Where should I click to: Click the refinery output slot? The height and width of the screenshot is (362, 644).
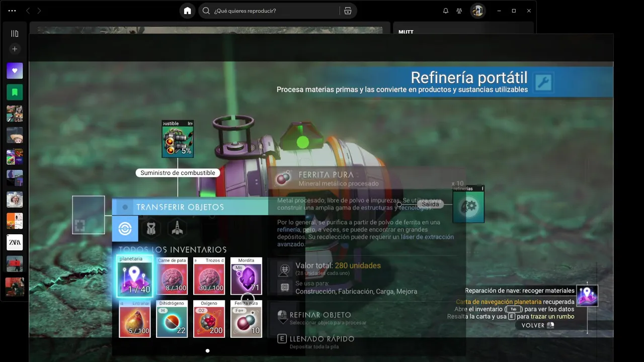pos(468,204)
